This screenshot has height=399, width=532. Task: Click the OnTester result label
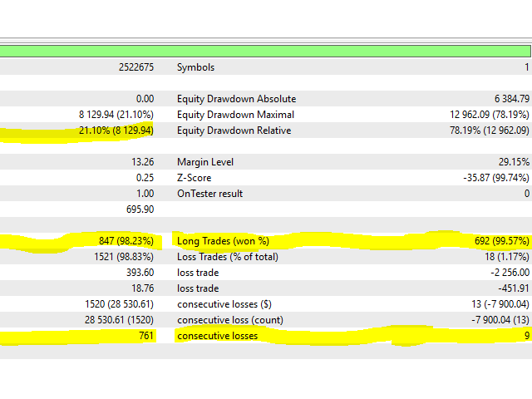coord(209,194)
